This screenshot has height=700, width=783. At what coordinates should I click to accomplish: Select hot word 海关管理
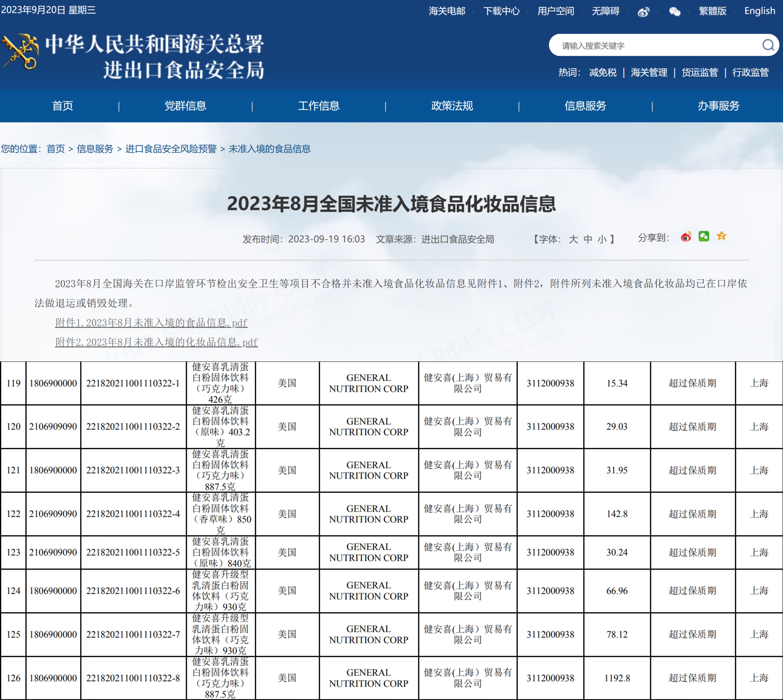coord(649,72)
